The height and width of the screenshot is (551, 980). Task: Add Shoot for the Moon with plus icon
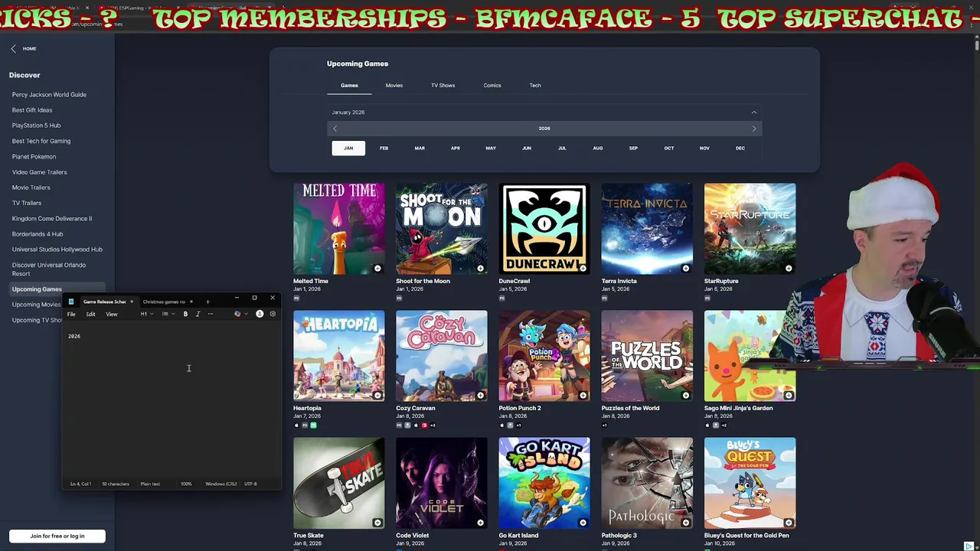click(480, 269)
